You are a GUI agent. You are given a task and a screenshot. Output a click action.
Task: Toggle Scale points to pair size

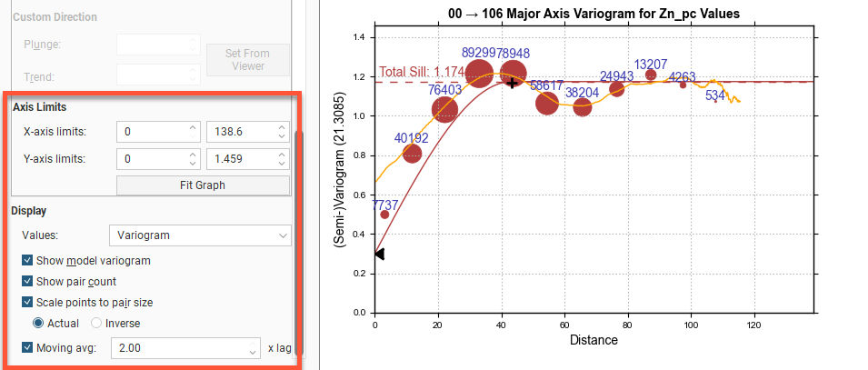[26, 302]
